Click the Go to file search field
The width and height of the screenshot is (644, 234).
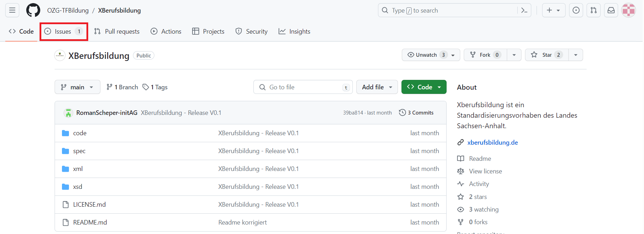click(303, 87)
